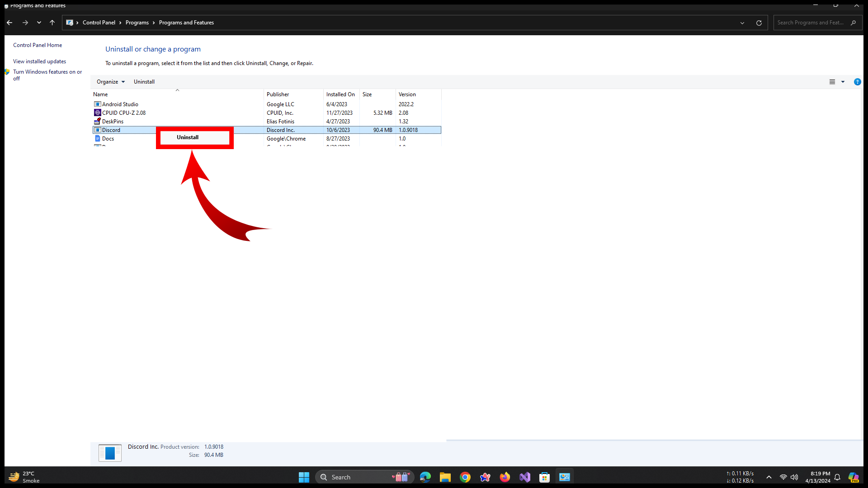
Task: Expand the Organize dropdown menu
Action: (110, 82)
